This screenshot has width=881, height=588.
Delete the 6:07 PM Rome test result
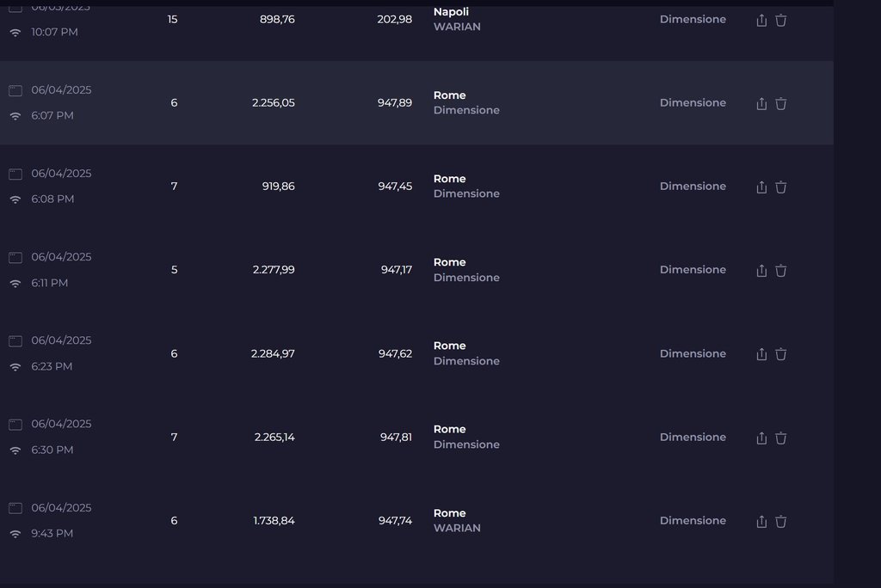(781, 103)
